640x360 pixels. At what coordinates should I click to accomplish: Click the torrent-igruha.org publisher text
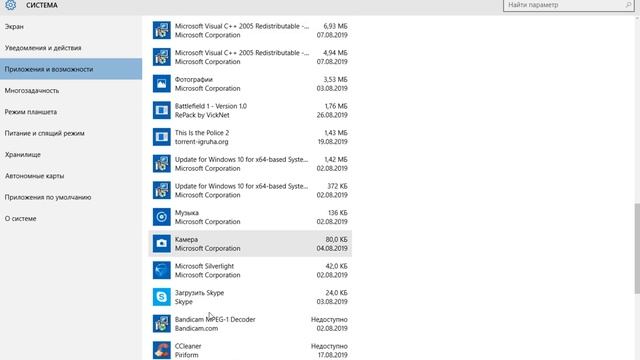(x=202, y=142)
